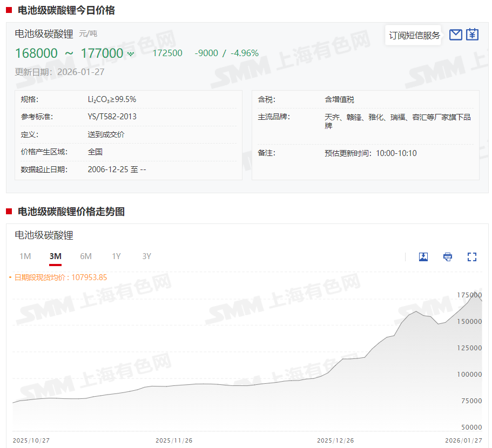492x448 pixels.
Task: Show the 6M price trend
Action: 86,256
